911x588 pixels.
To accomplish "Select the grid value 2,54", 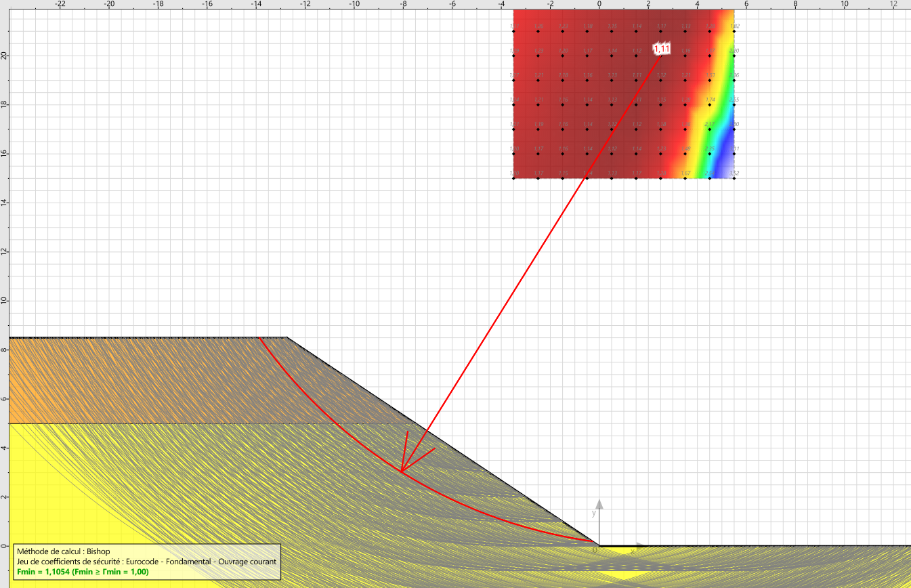I will tap(711, 173).
